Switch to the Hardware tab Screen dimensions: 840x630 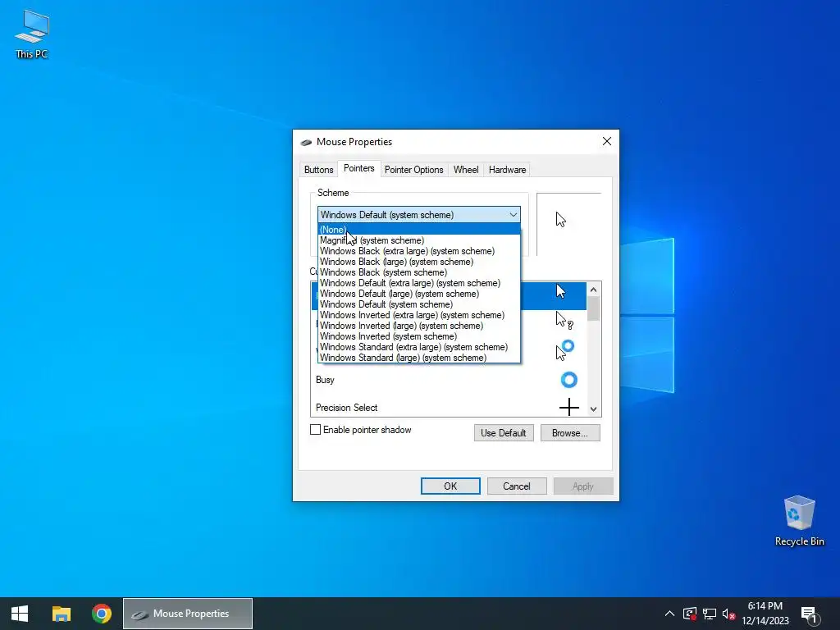point(507,170)
